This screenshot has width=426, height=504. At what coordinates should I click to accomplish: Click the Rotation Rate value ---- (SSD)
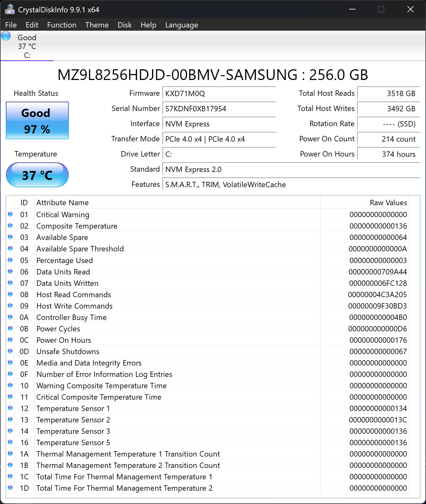(x=388, y=124)
